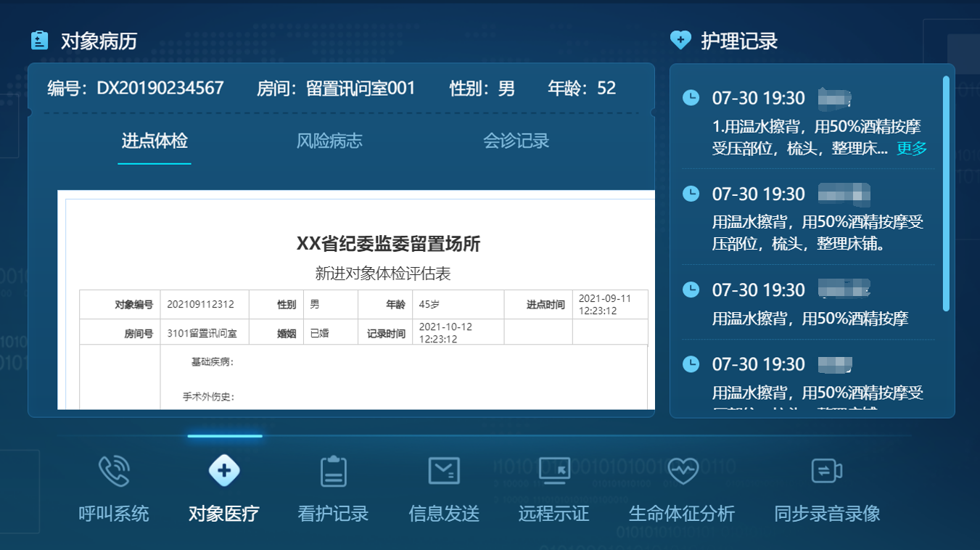Image resolution: width=980 pixels, height=550 pixels.
Task: Select the 生命体征分析 heartbeat icon
Action: tap(681, 470)
